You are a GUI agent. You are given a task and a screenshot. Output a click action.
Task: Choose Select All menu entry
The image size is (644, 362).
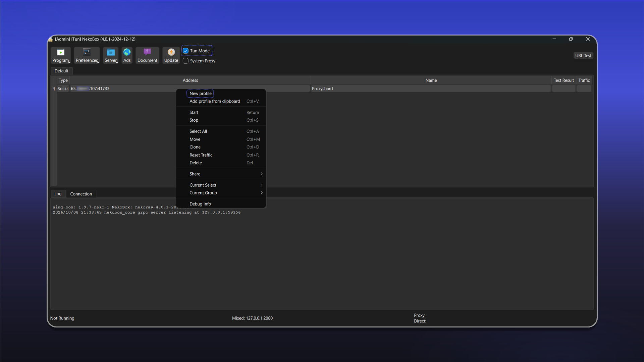click(x=221, y=131)
